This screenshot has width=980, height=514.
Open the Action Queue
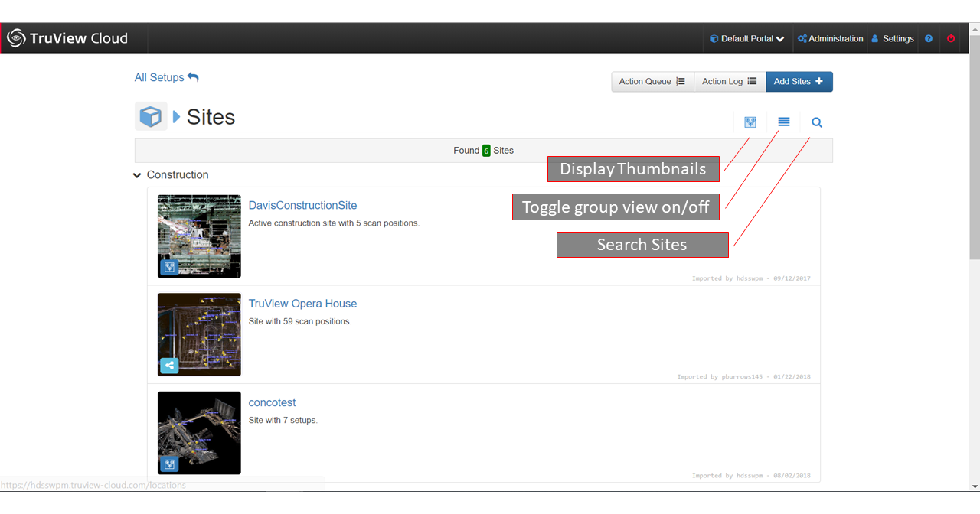(x=652, y=82)
